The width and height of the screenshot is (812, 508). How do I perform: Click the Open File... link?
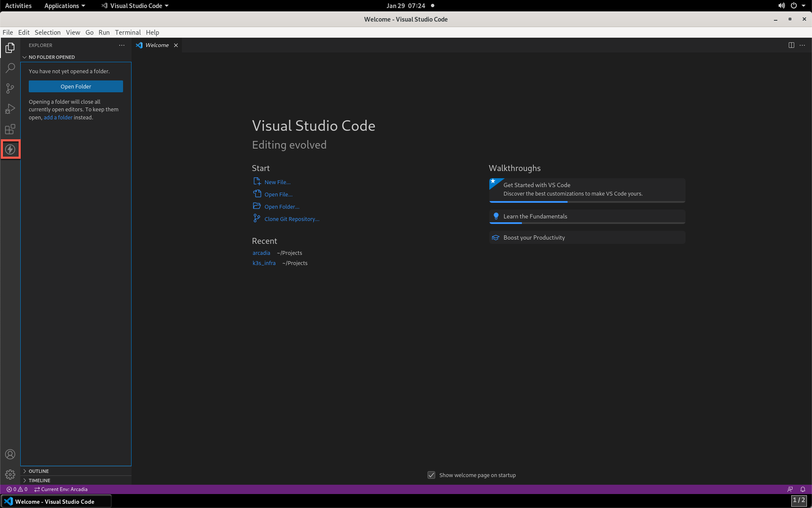click(x=278, y=194)
